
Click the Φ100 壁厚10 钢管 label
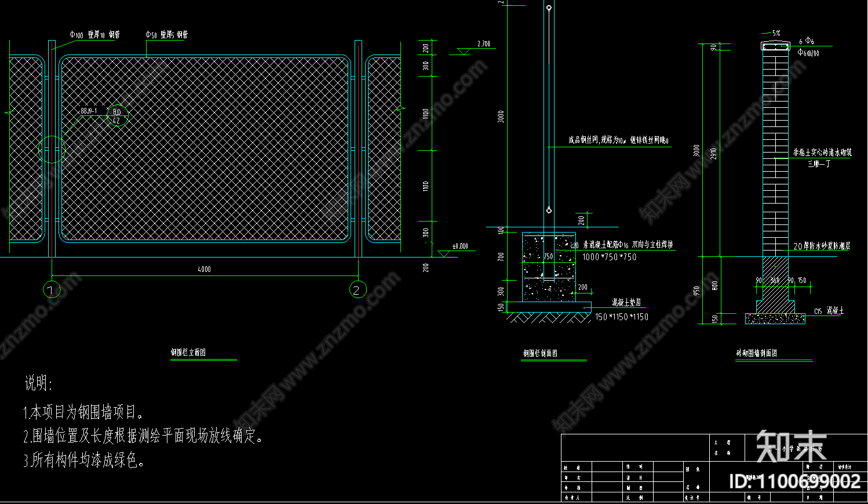[95, 35]
